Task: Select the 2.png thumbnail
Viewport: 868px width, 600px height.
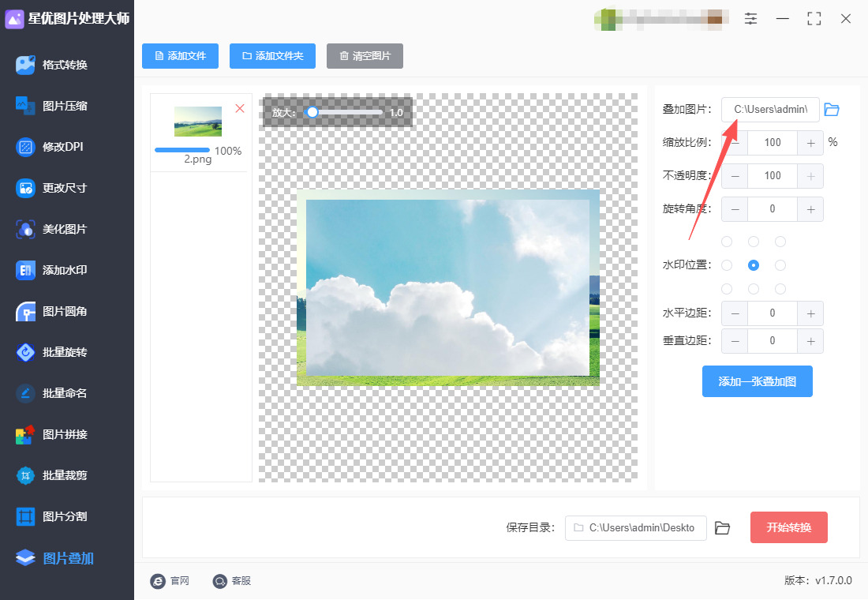Action: 197,122
